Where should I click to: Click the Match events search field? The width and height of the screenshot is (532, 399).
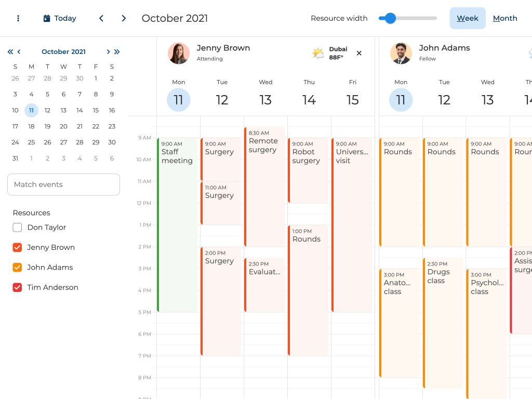coord(63,184)
